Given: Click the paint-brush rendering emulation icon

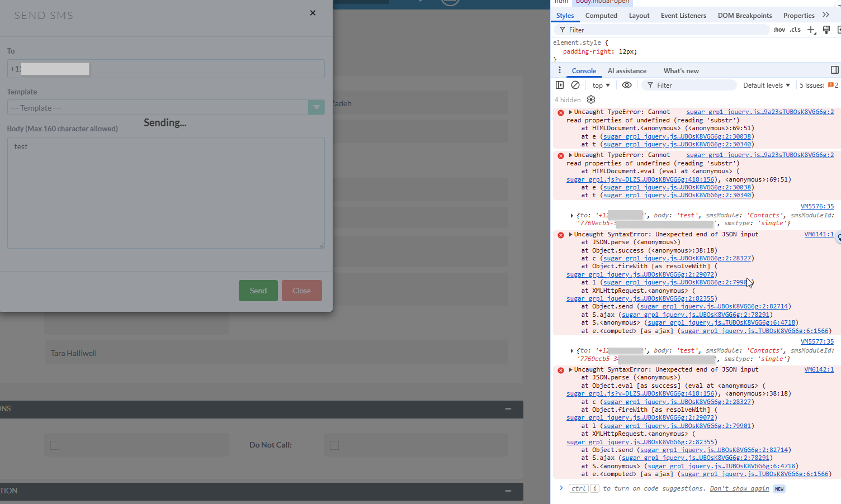Looking at the screenshot, I should (x=826, y=30).
